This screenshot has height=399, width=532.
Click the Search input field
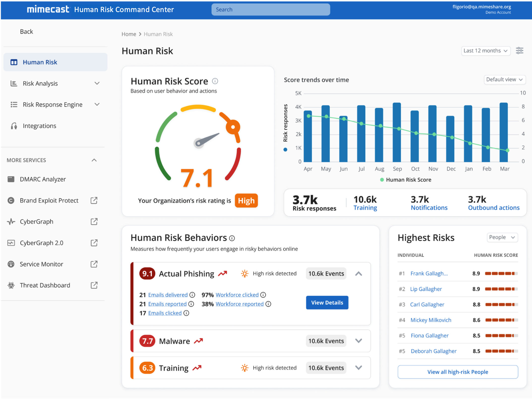pyautogui.click(x=271, y=9)
